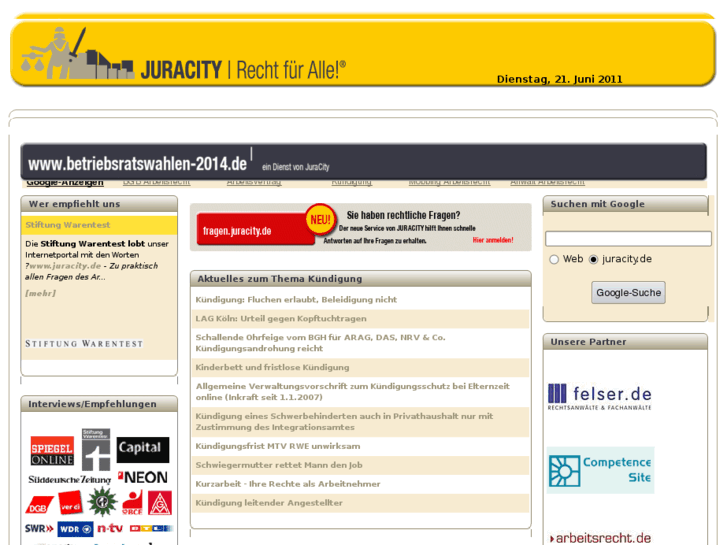Open Kündigungsfrist MTV RWE unwirksam
The height and width of the screenshot is (545, 727).
pyautogui.click(x=278, y=446)
